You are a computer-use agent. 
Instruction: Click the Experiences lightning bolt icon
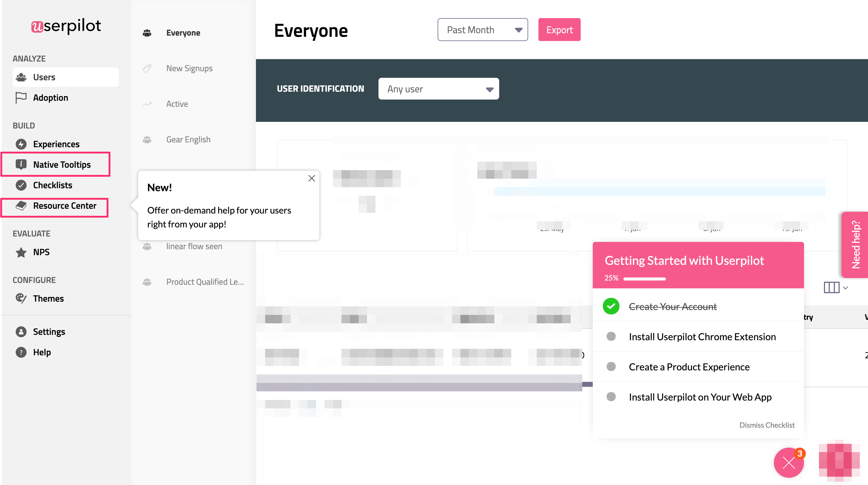point(21,144)
